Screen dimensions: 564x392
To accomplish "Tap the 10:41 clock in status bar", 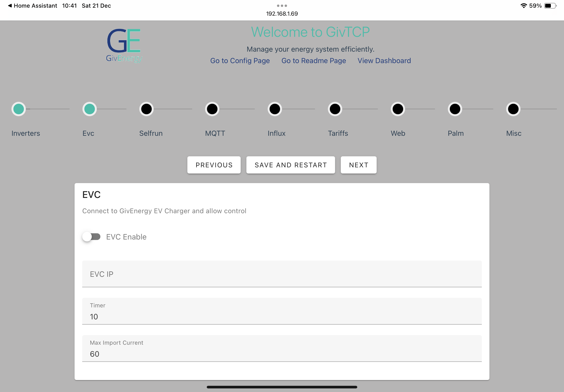I will (x=70, y=6).
